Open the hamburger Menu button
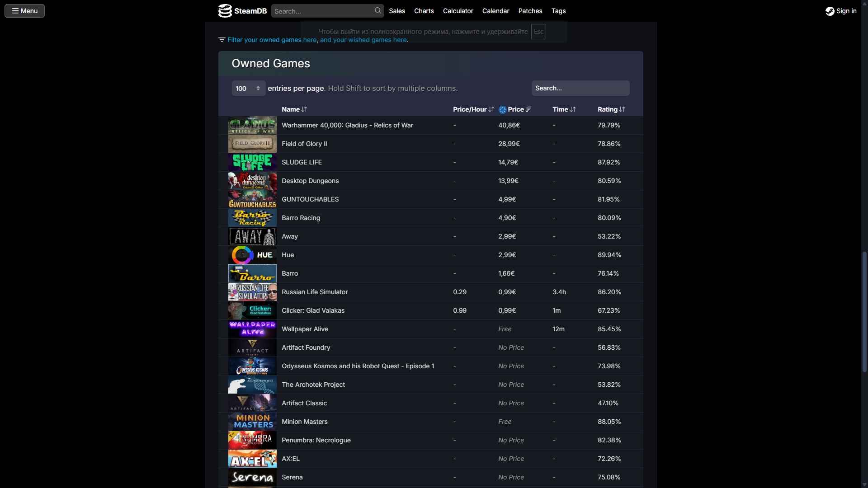868x488 pixels. (24, 11)
